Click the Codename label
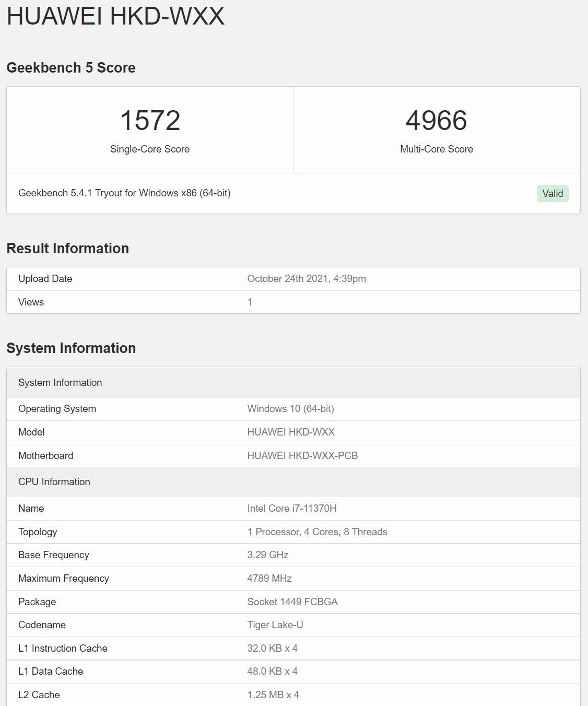This screenshot has width=588, height=706. (x=42, y=625)
